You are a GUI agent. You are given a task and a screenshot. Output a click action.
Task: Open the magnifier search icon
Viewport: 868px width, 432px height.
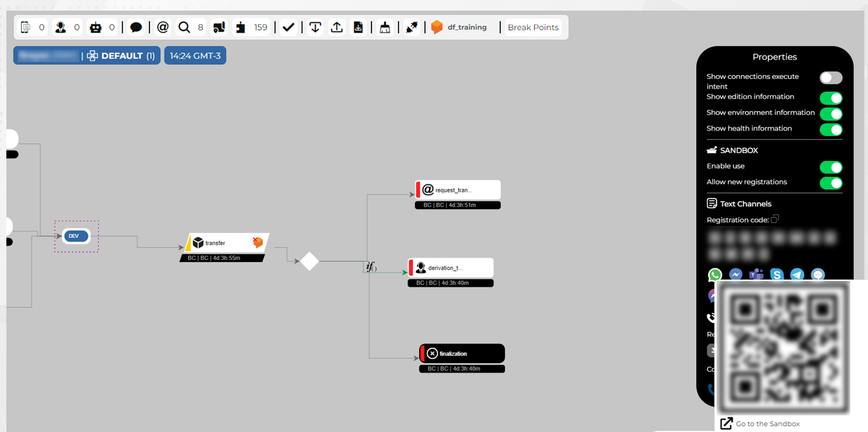[x=184, y=28]
